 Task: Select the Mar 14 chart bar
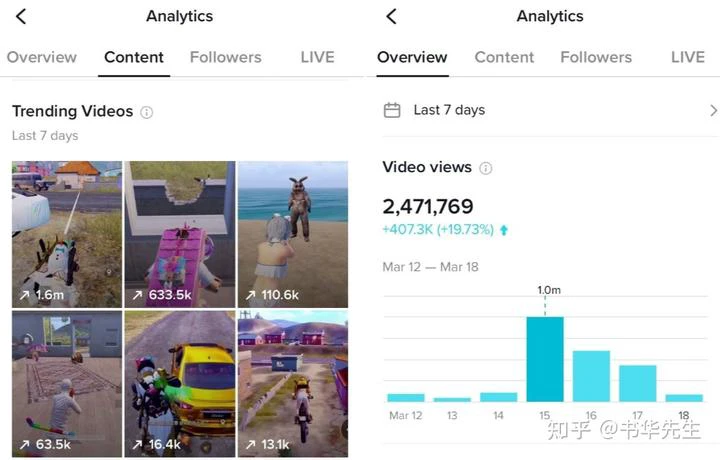click(499, 397)
